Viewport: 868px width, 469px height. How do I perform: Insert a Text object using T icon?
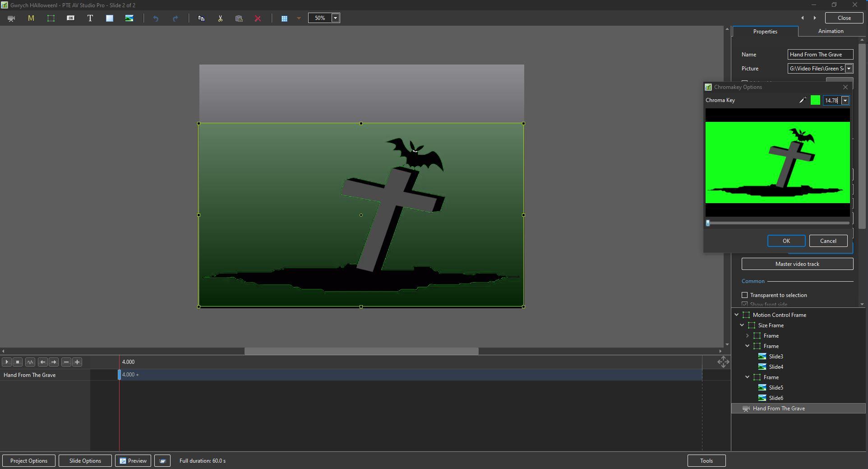click(x=90, y=19)
